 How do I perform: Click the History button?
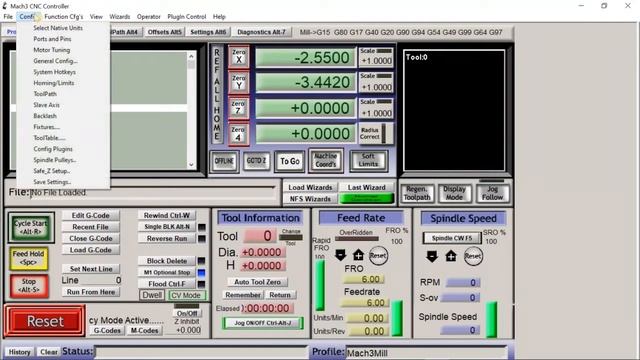pos(20,352)
